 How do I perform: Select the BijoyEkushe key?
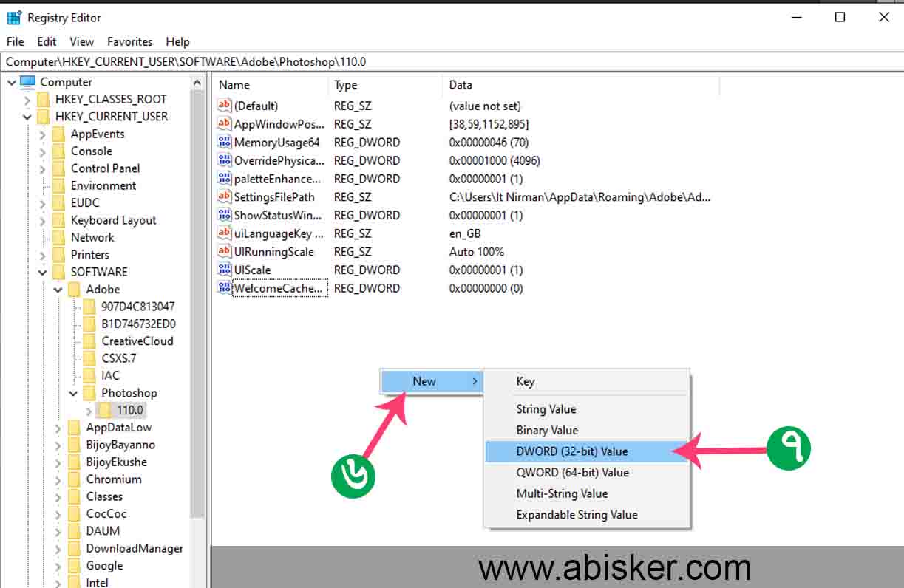pos(116,462)
